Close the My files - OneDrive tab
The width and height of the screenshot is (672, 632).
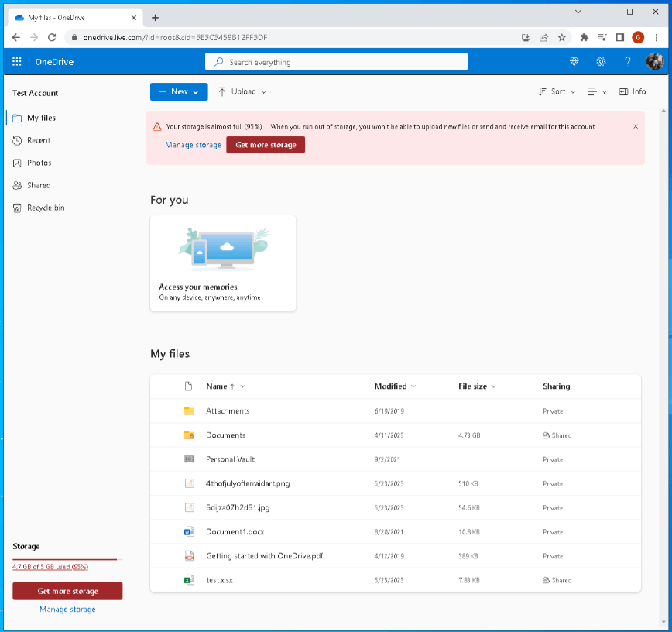[x=134, y=18]
